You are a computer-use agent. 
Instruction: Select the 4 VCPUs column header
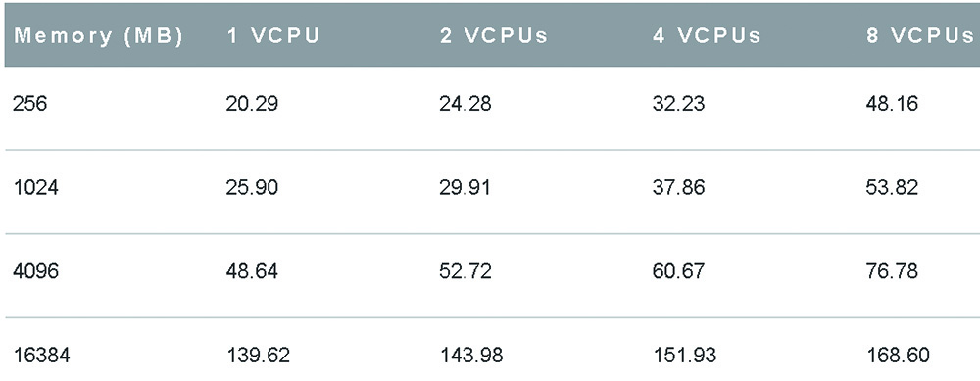pos(707,36)
